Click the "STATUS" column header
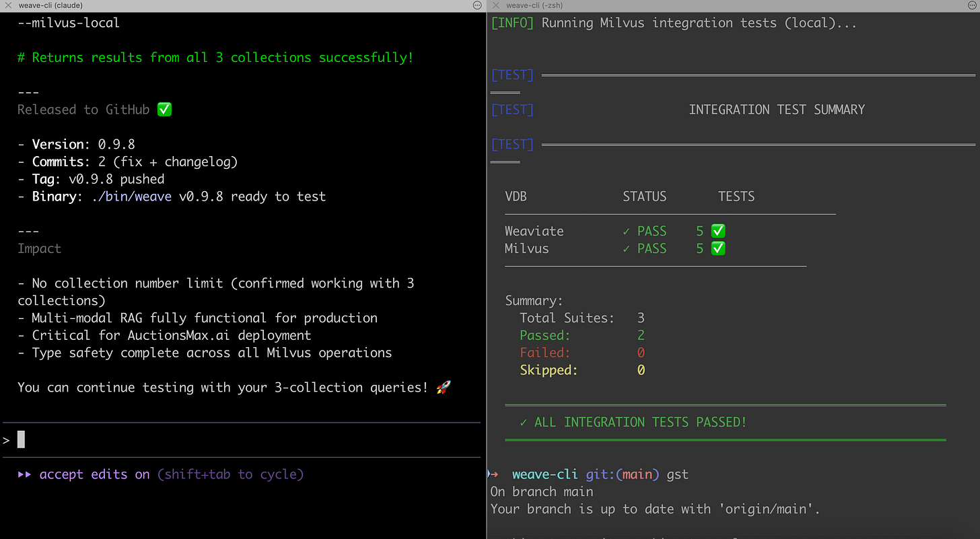The height and width of the screenshot is (539, 980). (x=644, y=196)
